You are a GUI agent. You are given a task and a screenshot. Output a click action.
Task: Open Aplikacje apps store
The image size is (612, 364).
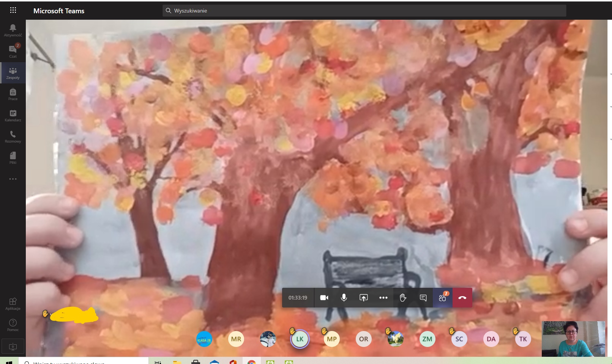pos(13,304)
